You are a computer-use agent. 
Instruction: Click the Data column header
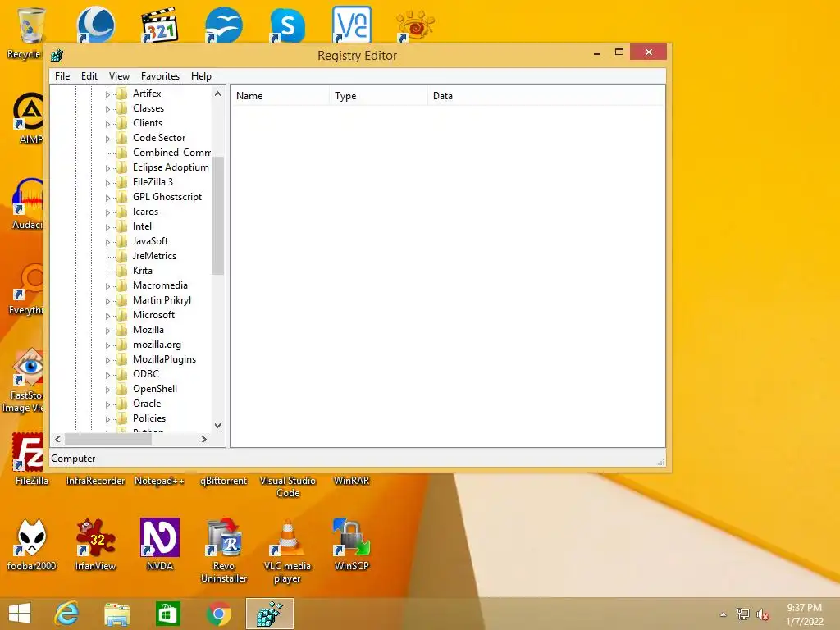click(x=546, y=96)
